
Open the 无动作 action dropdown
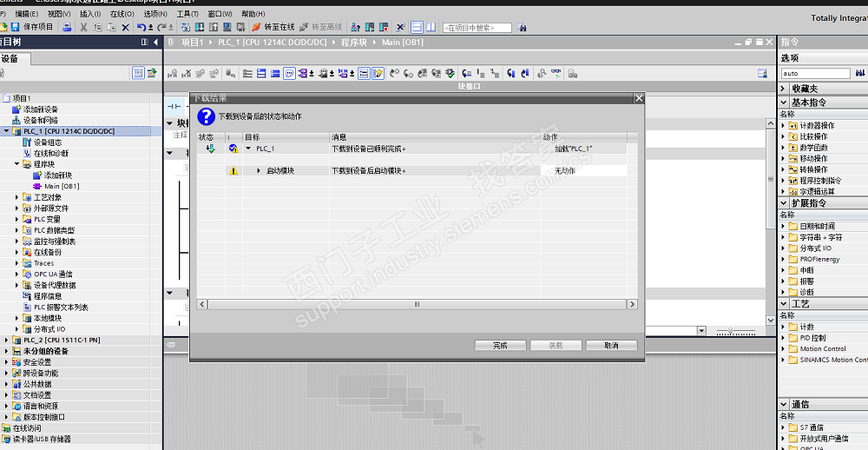point(584,170)
